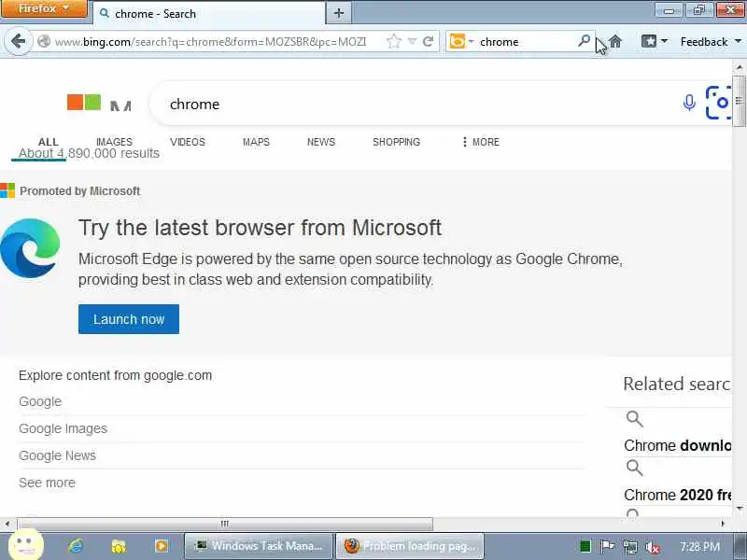This screenshot has height=560, width=747.
Task: Open Chrome download related search
Action: (x=678, y=445)
